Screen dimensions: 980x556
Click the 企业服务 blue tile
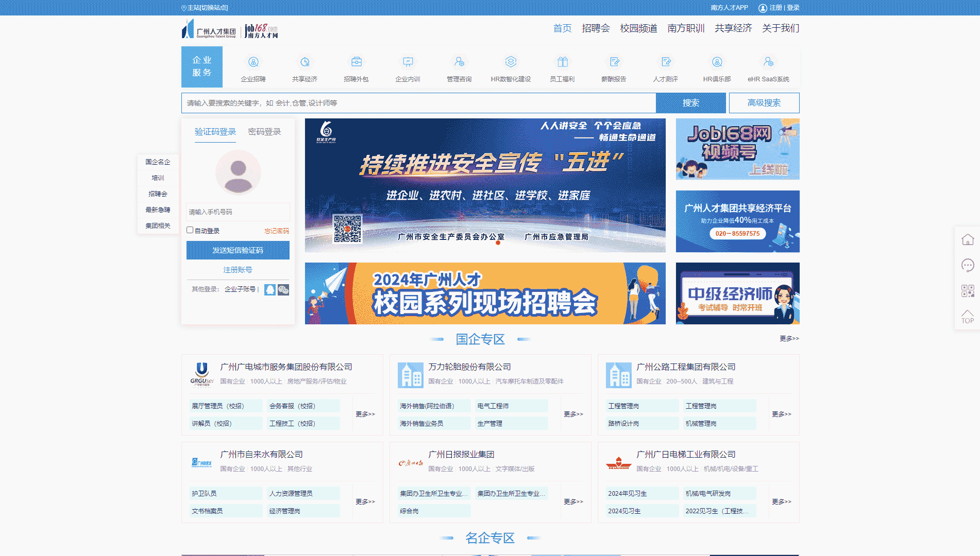tap(202, 67)
